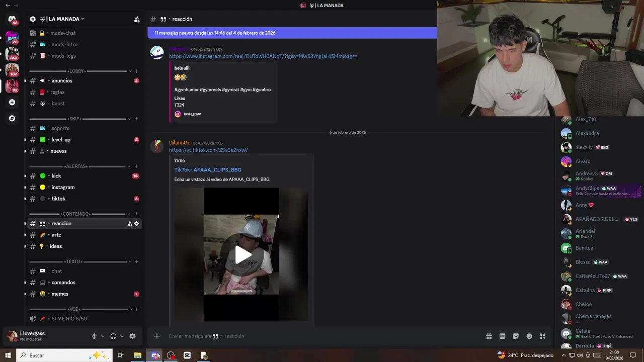Open the kick channel

point(84,176)
